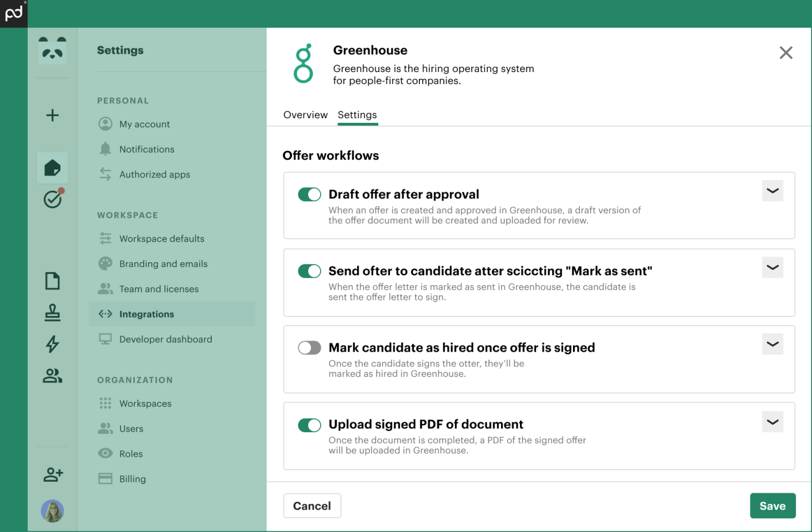The width and height of the screenshot is (812, 532).
Task: Click the PandaDoc logo at top left
Action: click(x=14, y=13)
